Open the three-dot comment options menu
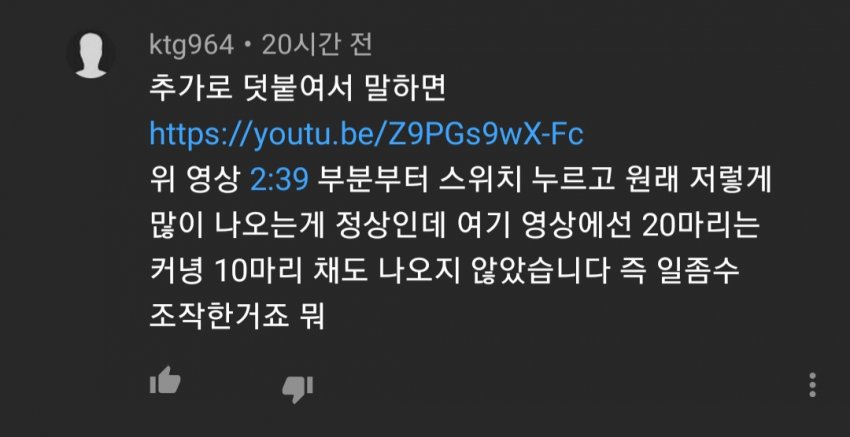This screenshot has height=437, width=850. point(812,385)
